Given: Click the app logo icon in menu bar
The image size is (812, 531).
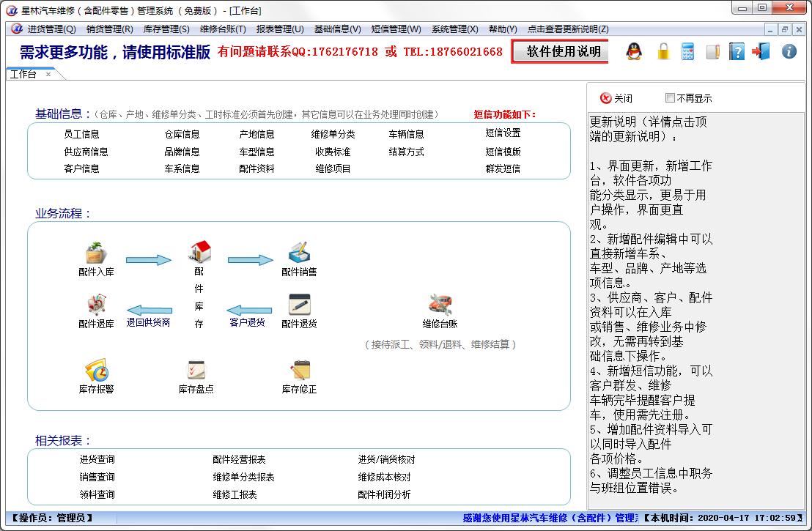Looking at the screenshot, I should click(x=17, y=29).
